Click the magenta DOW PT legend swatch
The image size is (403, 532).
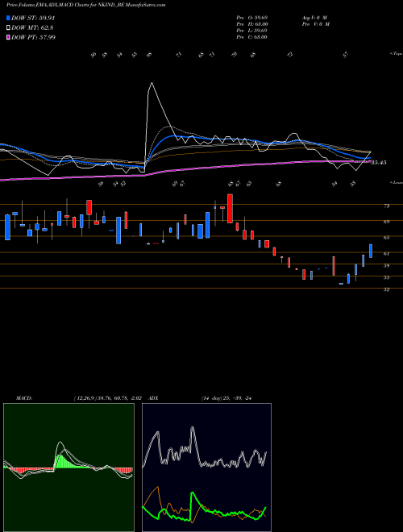coord(9,37)
